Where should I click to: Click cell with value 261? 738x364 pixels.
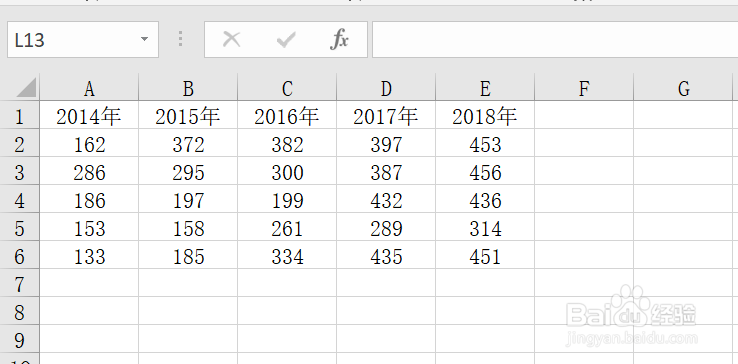point(287,227)
